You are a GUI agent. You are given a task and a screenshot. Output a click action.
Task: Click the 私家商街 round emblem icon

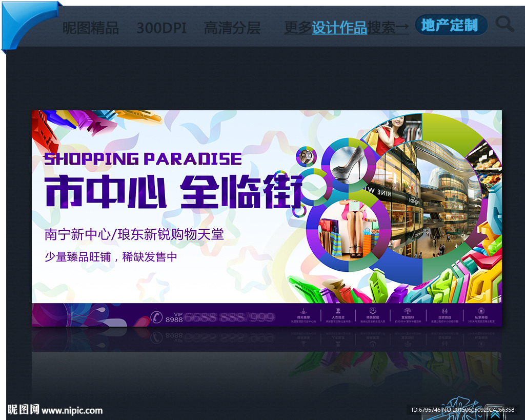(481, 311)
